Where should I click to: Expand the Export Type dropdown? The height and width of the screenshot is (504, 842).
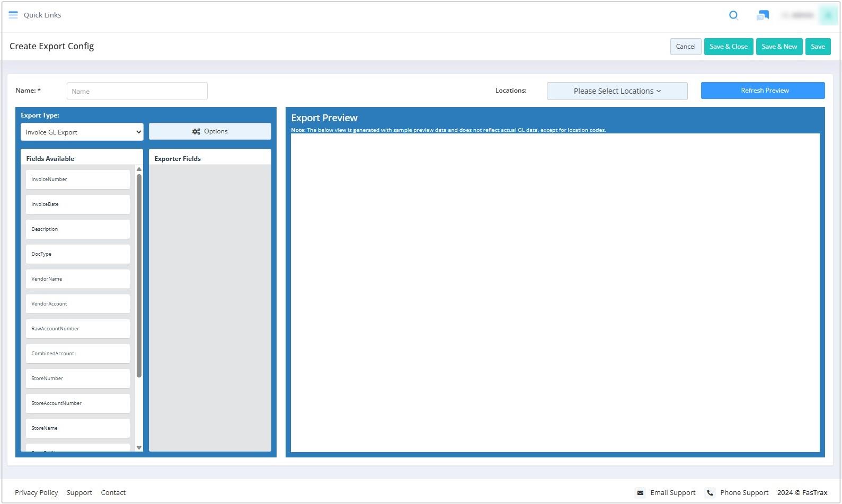pos(82,132)
